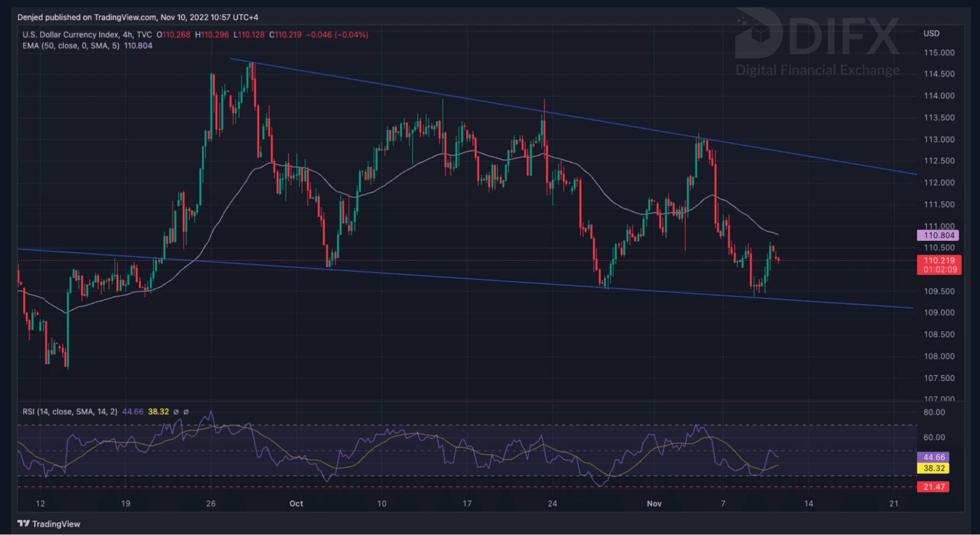Screen dimensions: 980x535
Task: Open the USD currency label on price axis
Action: point(931,33)
